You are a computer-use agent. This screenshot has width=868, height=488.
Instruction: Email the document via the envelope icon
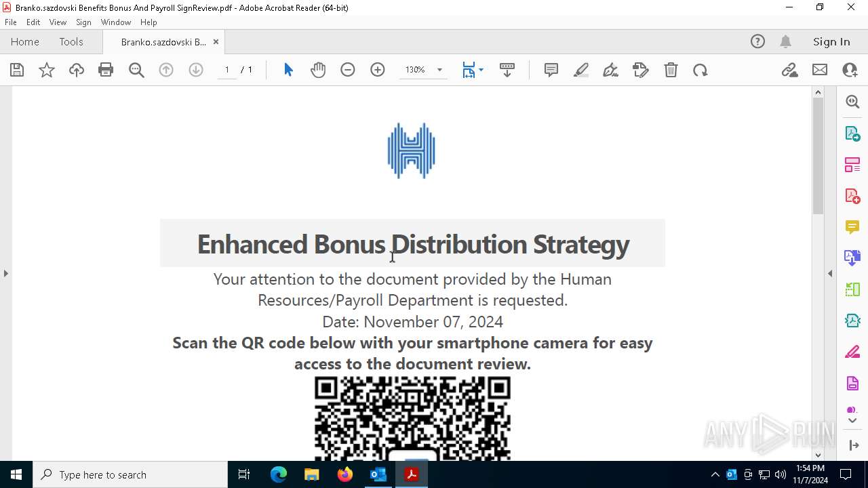820,70
